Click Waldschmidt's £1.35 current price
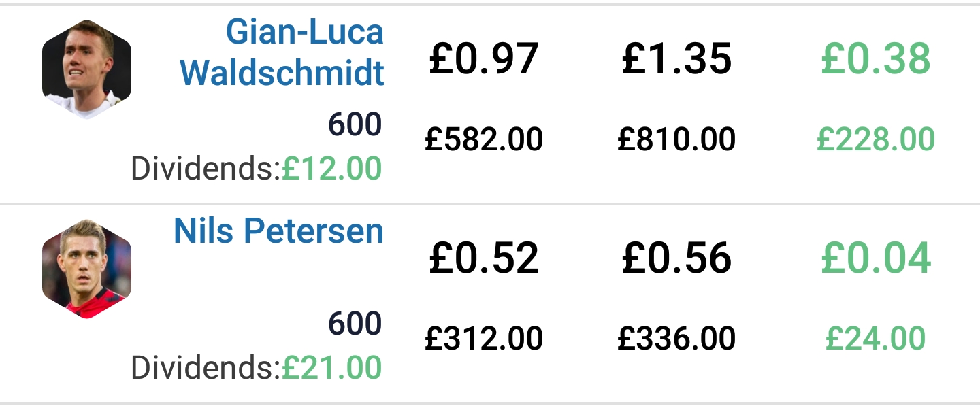980x406 pixels. 676,59
